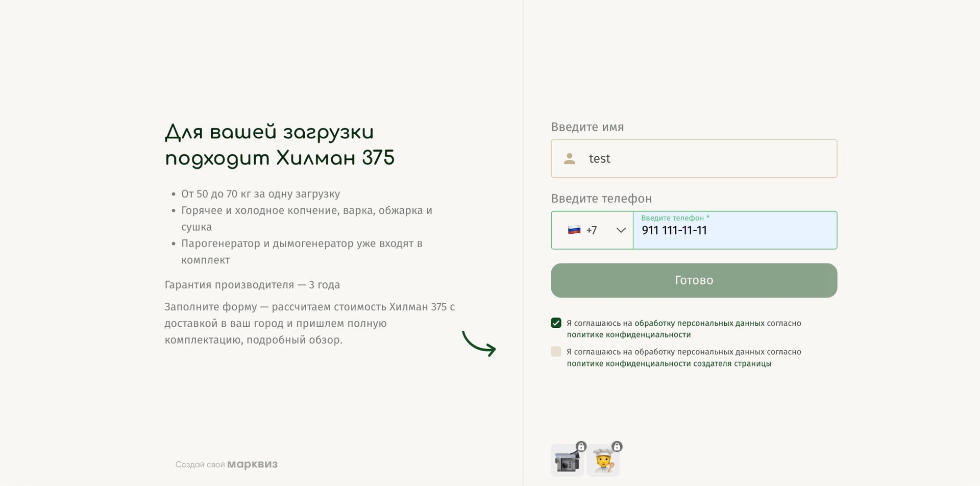Screen dimensions: 980x486
Task: Click the person icon in name field
Action: tap(570, 159)
